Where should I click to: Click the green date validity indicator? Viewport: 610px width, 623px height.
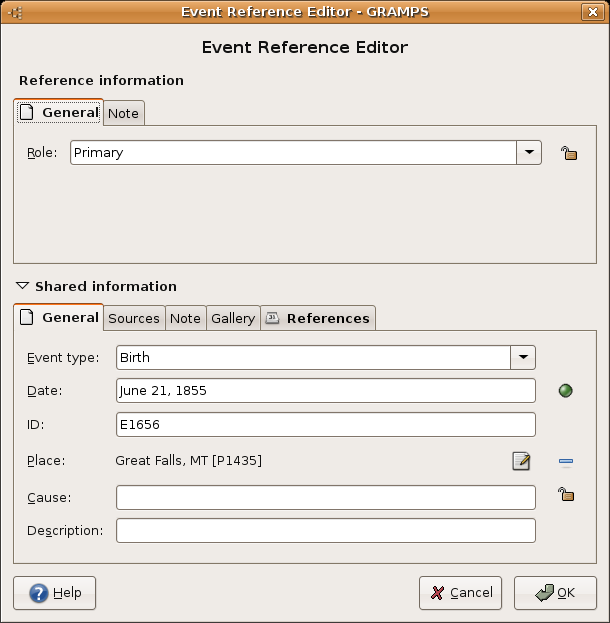565,391
